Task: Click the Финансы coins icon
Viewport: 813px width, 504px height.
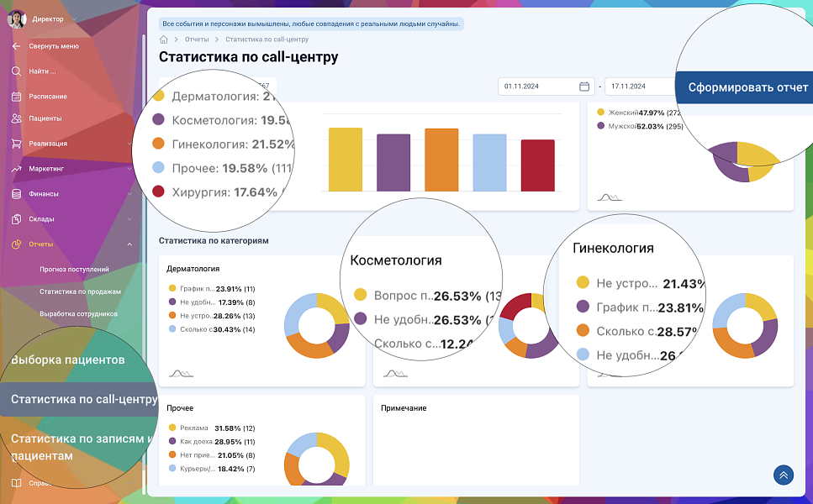Action: coord(16,194)
